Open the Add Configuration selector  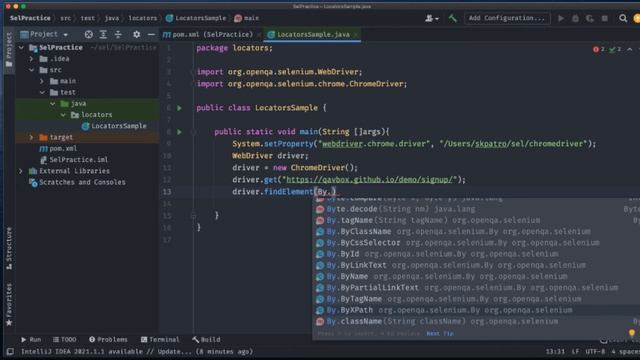[507, 18]
